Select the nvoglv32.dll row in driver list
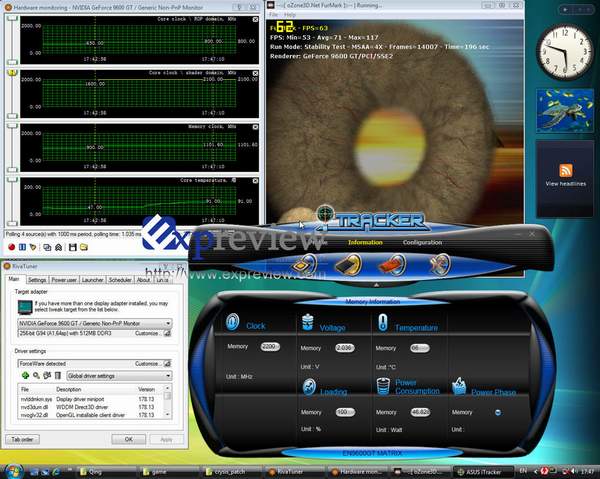 [x=91, y=415]
